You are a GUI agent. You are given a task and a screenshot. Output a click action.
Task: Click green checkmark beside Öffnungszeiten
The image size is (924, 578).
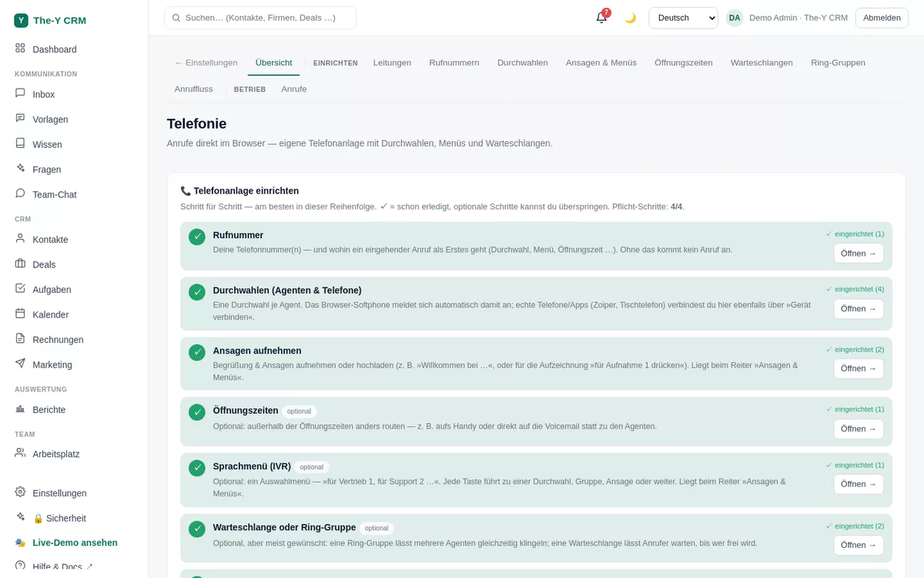(197, 412)
